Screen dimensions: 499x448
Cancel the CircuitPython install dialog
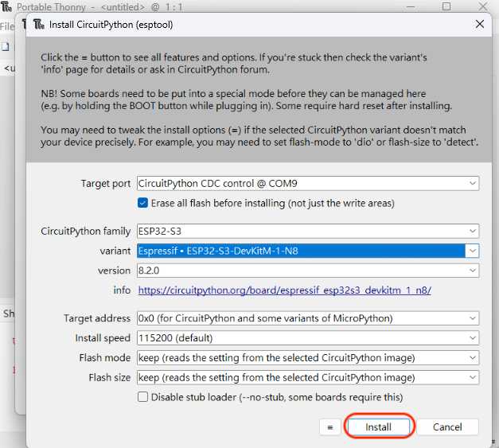[x=447, y=427]
